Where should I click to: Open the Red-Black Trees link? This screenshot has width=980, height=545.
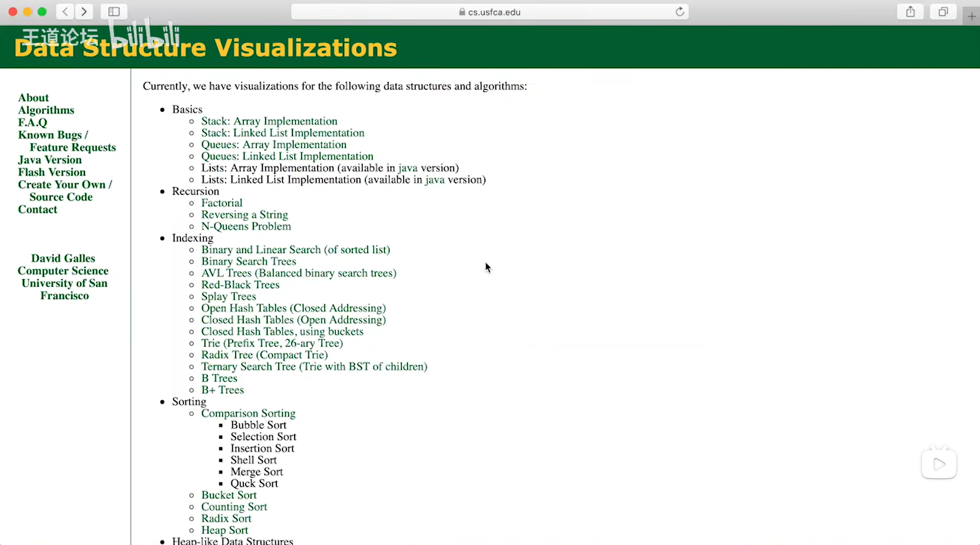point(240,285)
